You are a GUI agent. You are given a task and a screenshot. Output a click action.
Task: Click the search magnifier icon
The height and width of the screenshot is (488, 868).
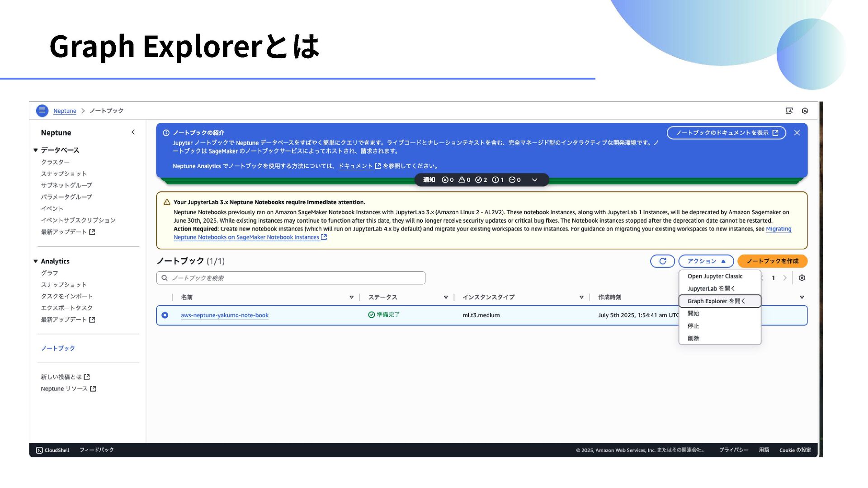pyautogui.click(x=165, y=278)
